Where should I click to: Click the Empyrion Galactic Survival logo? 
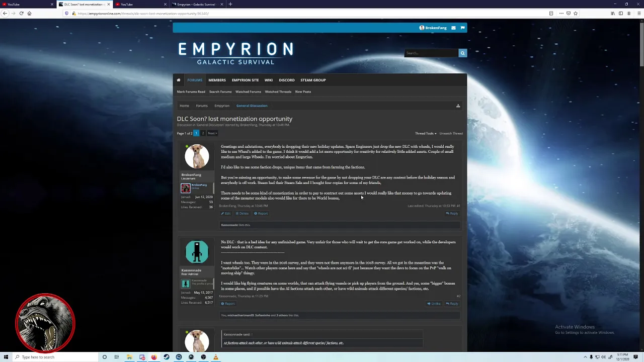point(235,53)
